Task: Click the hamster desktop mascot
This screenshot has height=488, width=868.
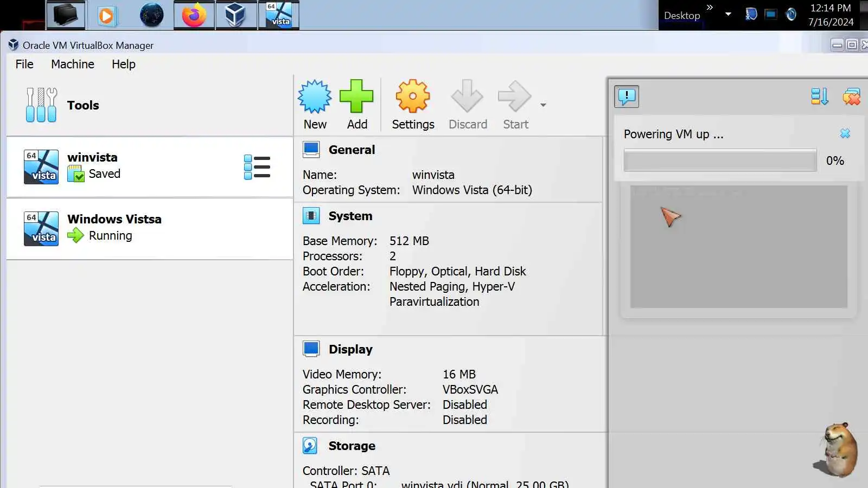Action: click(x=837, y=450)
